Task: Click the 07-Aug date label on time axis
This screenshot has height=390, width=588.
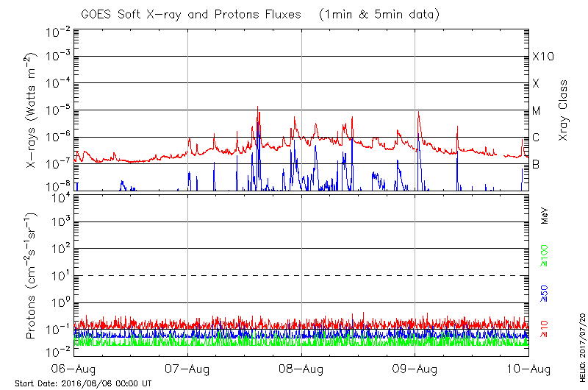Action: [188, 368]
